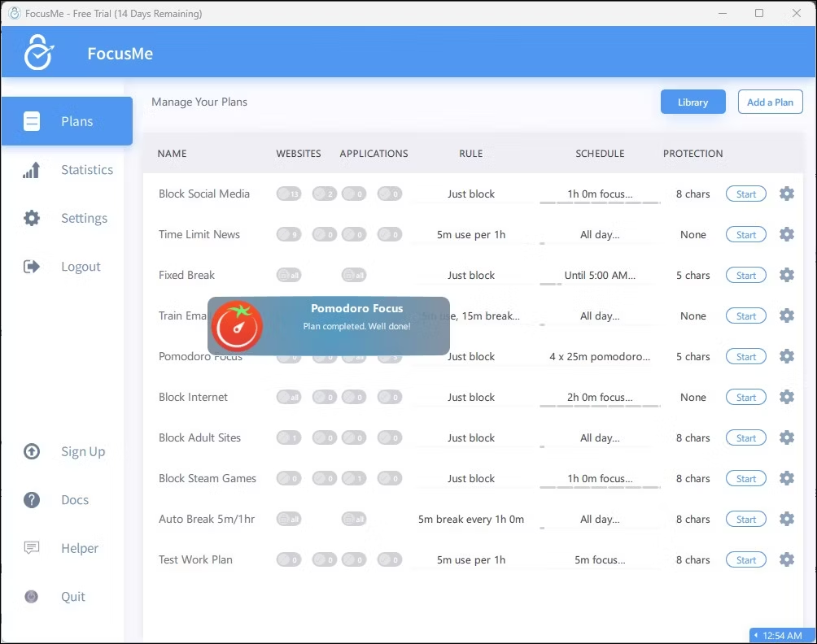Start the Block Internet plan
This screenshot has height=644, width=817.
pyautogui.click(x=746, y=397)
